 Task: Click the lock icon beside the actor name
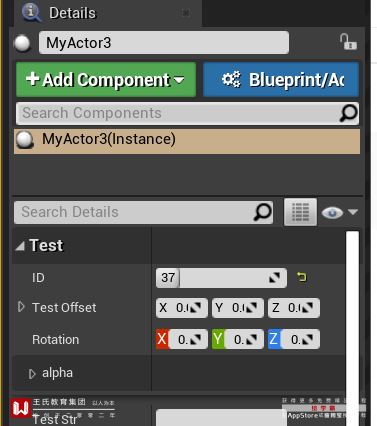[x=348, y=42]
